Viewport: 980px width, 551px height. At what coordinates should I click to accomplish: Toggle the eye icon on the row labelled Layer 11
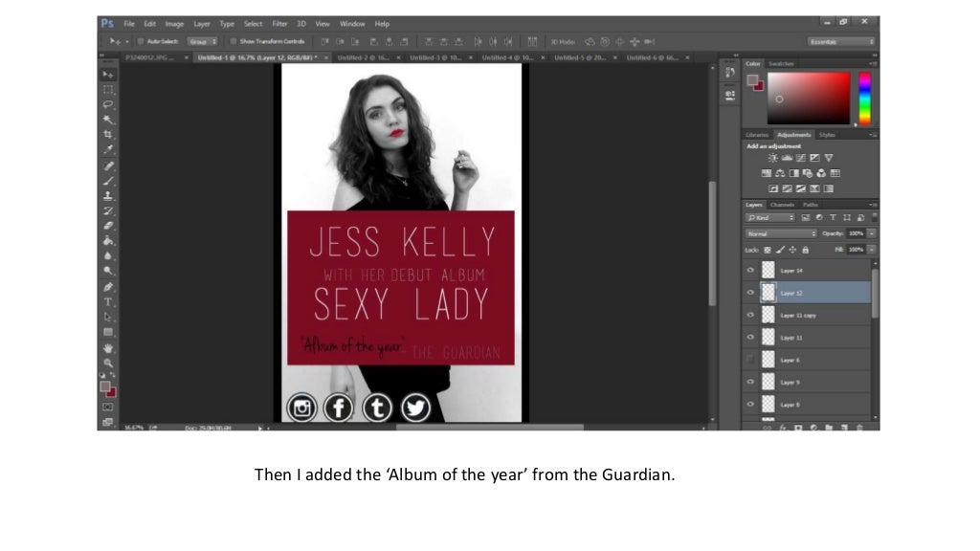(750, 338)
